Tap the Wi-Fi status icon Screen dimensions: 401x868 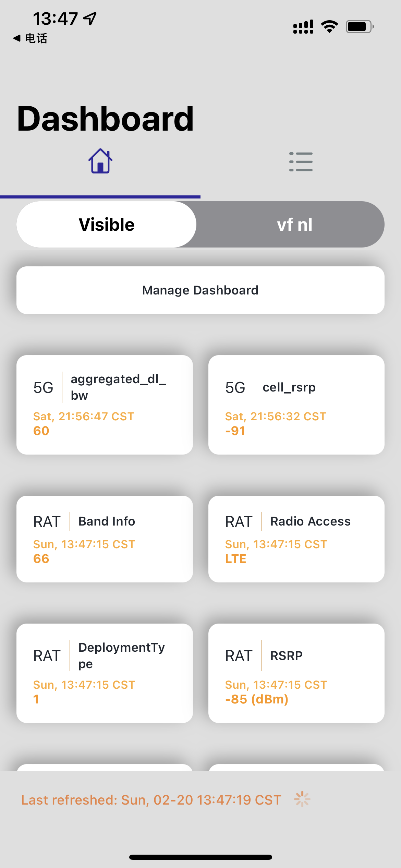[329, 26]
